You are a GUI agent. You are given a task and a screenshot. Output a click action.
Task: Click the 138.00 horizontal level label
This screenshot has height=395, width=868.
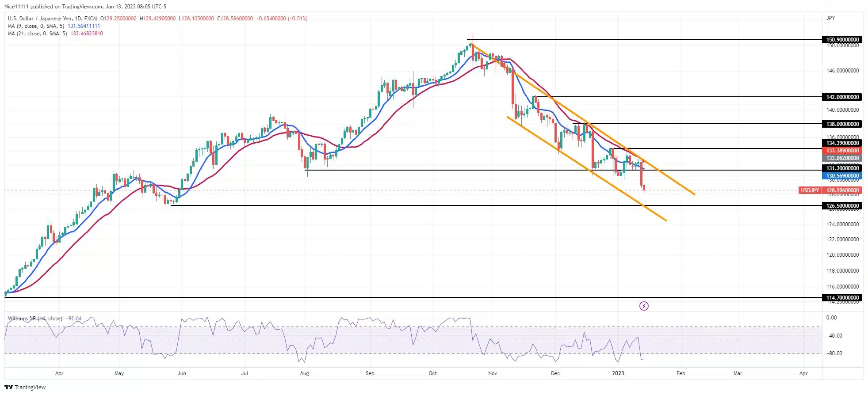point(842,124)
